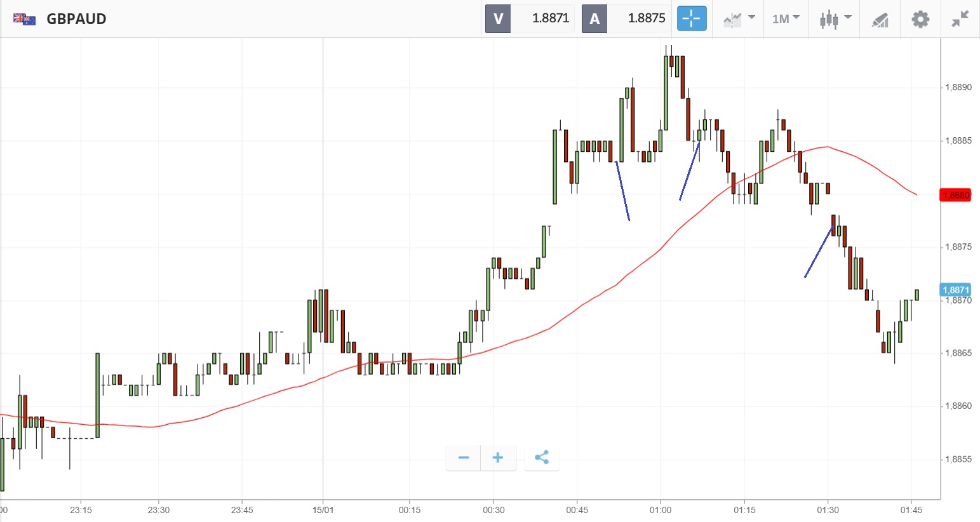Zoom in with the plus button
Screen dimensions: 980x522
(498, 458)
